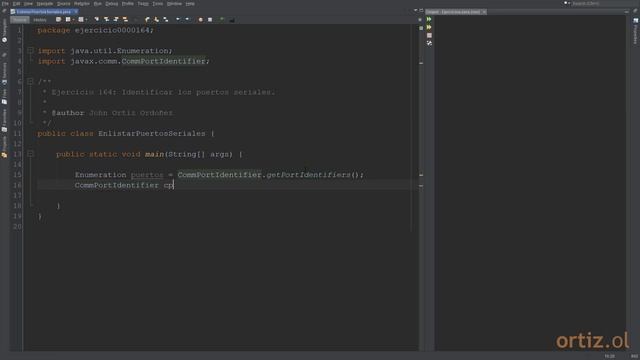Click the Comment toolbar icon
Viewport: 640px width, 360px height.
222,20
